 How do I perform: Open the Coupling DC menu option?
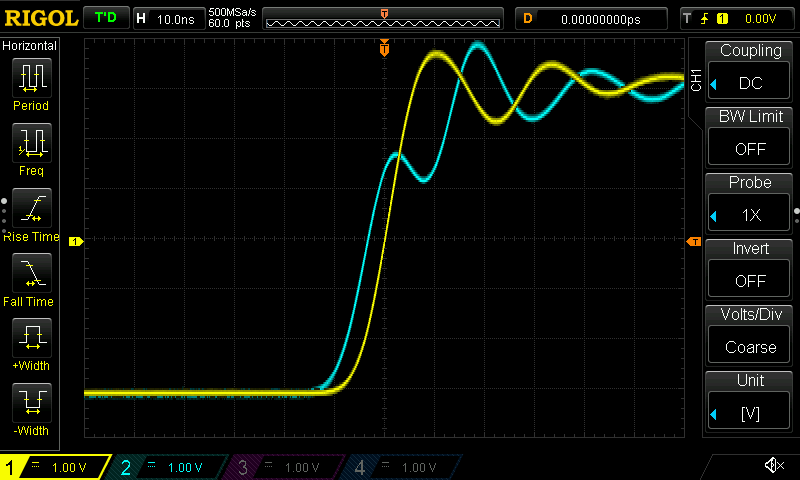click(x=749, y=70)
